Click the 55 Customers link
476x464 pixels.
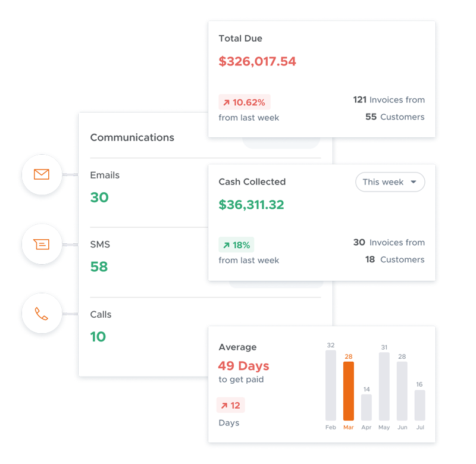pos(394,117)
